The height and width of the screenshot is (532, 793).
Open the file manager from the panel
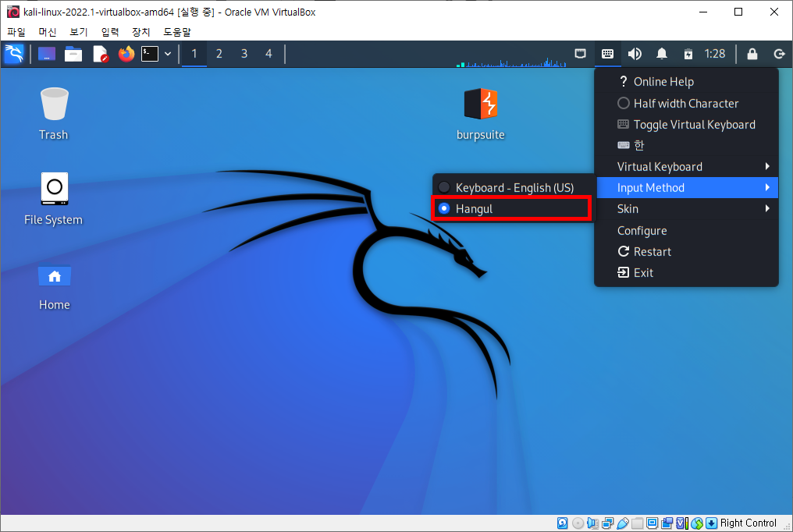pyautogui.click(x=73, y=54)
